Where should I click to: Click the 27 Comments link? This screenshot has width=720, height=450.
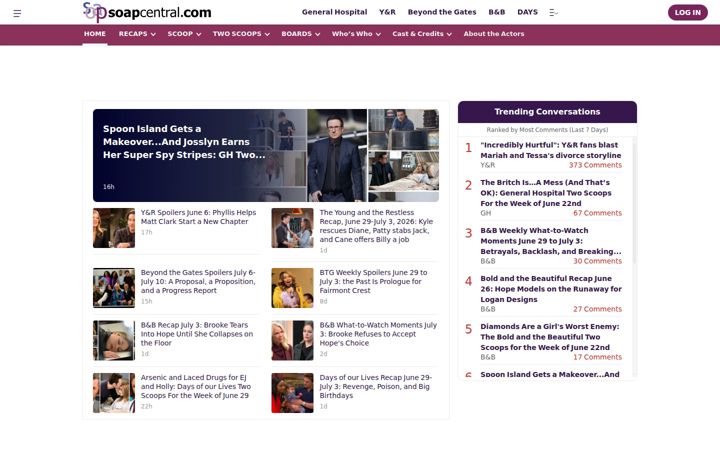tap(597, 309)
